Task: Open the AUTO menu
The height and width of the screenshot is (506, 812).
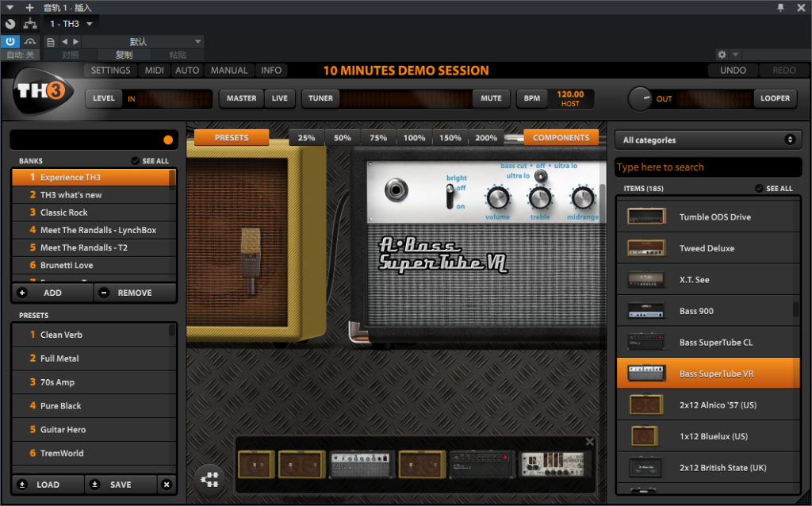Action: coord(187,71)
